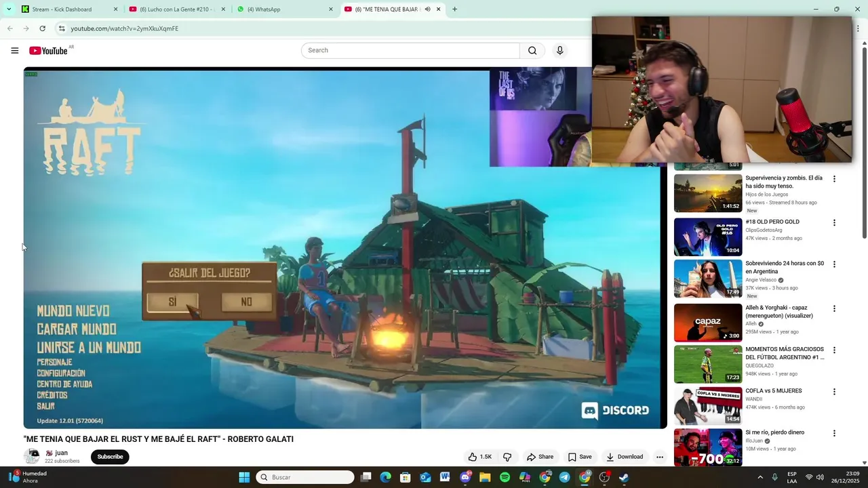
Task: Open juan's channel avatar
Action: click(x=32, y=456)
